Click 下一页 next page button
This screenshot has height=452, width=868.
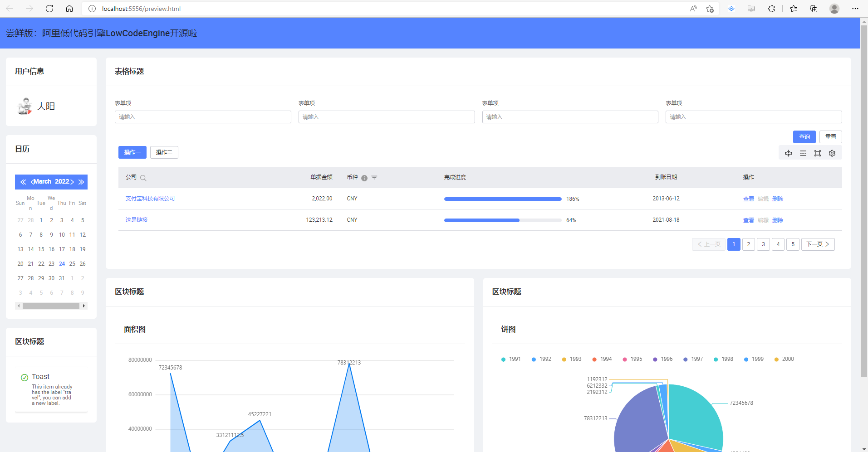pos(818,244)
